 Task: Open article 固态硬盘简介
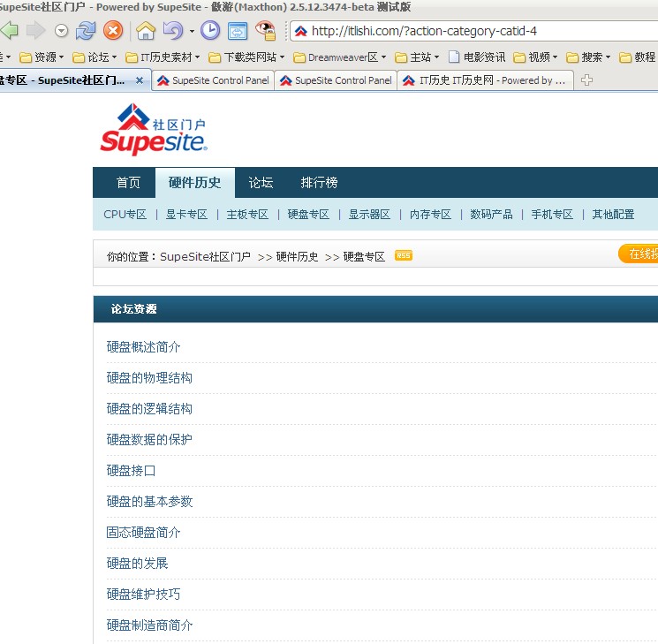point(143,533)
